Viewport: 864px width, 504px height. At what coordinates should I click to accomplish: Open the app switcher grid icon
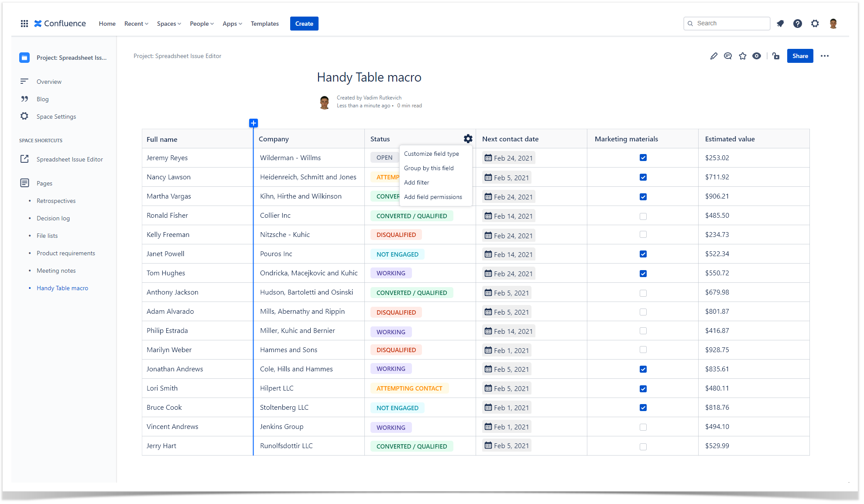(x=24, y=24)
